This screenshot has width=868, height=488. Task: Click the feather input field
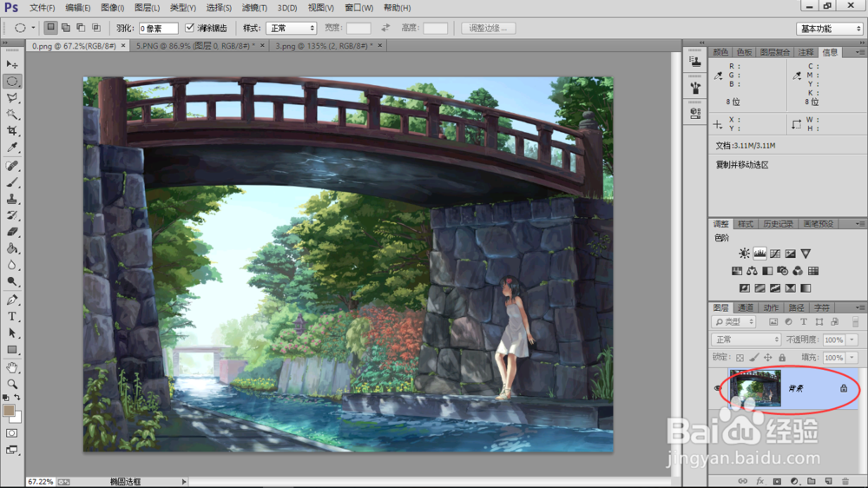coord(158,29)
